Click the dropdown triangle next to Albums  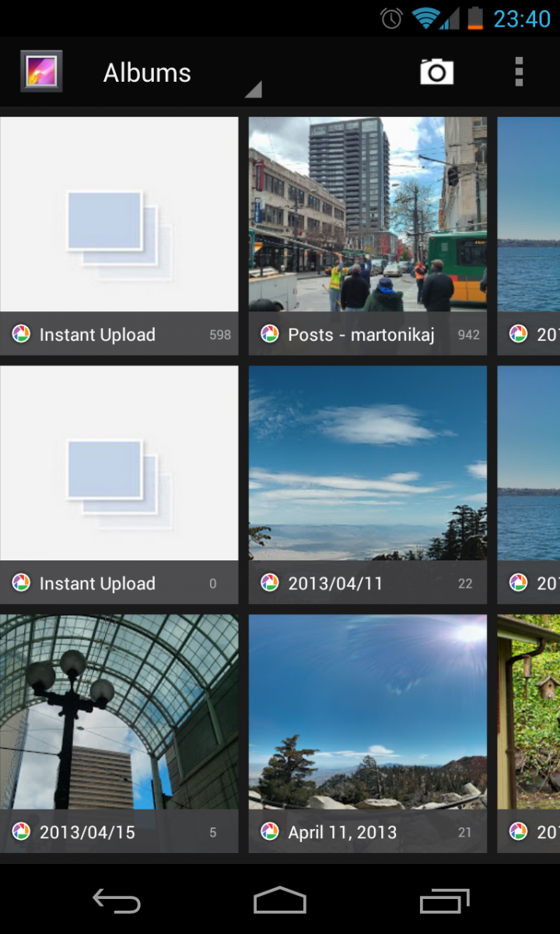(253, 90)
